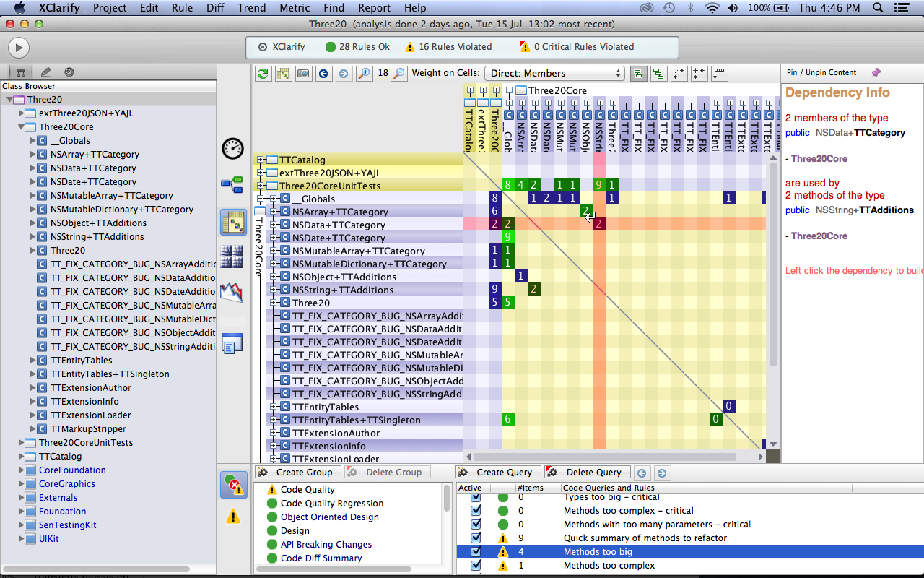Collapse the Three20 root node

pos(10,100)
